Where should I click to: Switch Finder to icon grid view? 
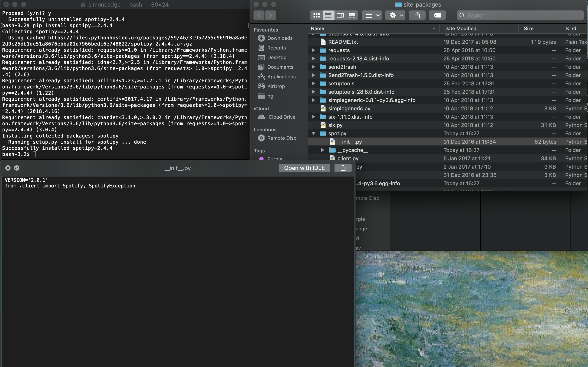316,15
